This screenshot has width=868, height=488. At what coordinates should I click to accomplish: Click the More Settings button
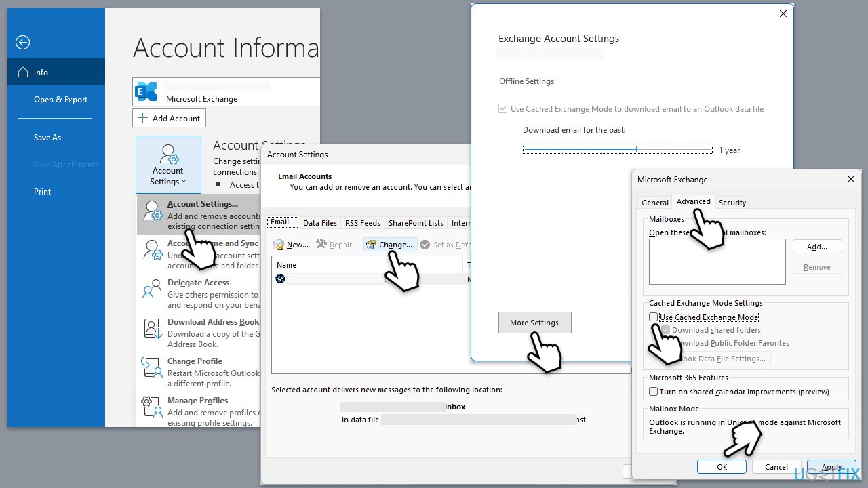535,323
